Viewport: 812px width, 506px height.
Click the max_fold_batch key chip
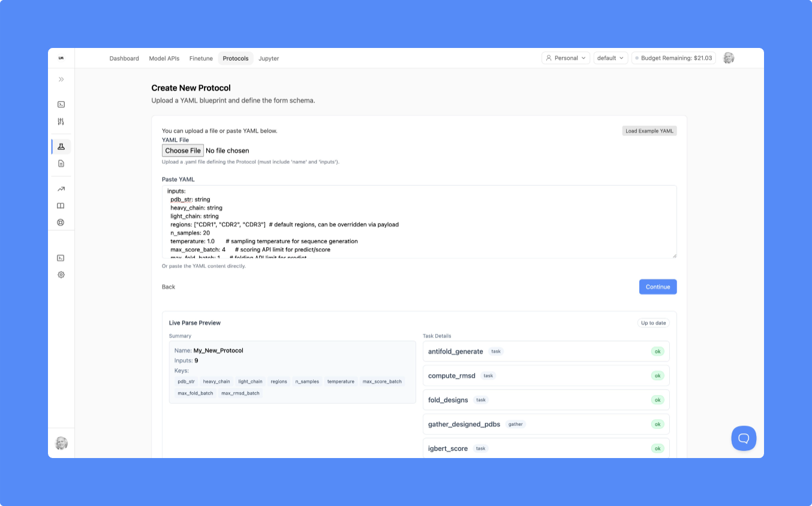tap(196, 393)
